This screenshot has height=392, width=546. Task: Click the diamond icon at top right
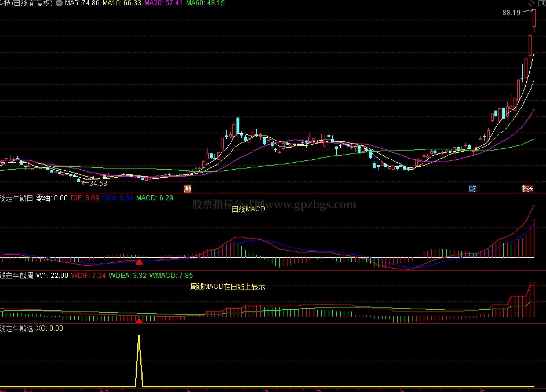[x=531, y=3]
